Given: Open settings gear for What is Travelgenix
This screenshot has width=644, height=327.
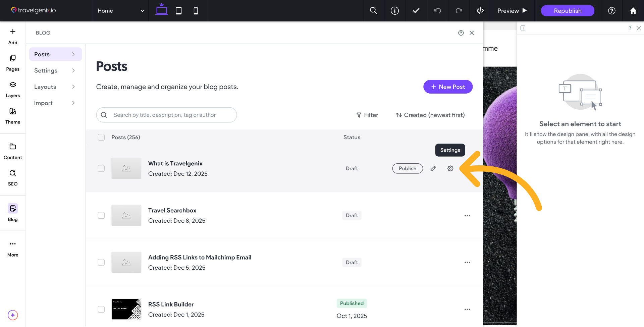Looking at the screenshot, I should pyautogui.click(x=450, y=168).
